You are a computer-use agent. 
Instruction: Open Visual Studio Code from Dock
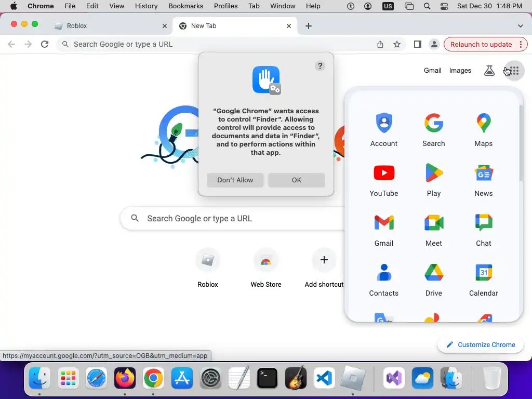point(324,378)
